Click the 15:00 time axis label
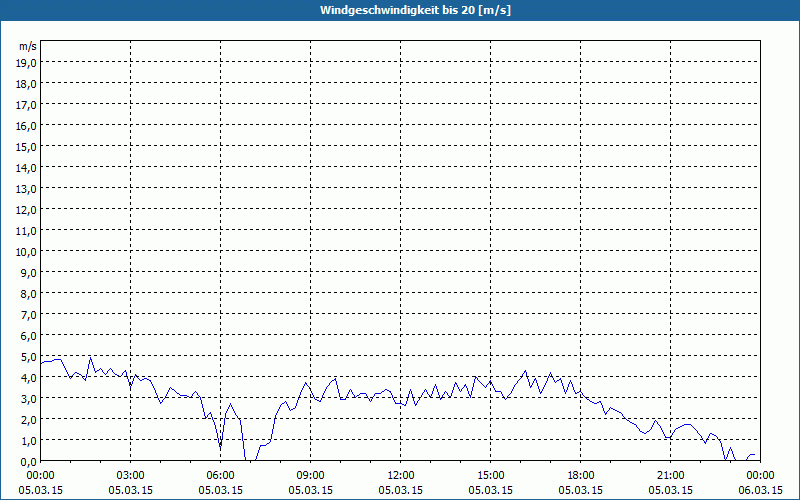Image resolution: width=800 pixels, height=500 pixels. pyautogui.click(x=491, y=476)
